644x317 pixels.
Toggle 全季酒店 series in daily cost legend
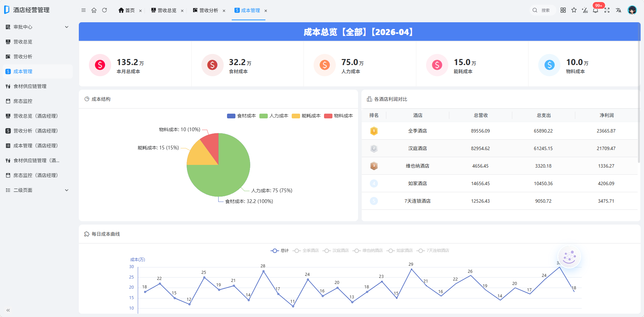305,251
